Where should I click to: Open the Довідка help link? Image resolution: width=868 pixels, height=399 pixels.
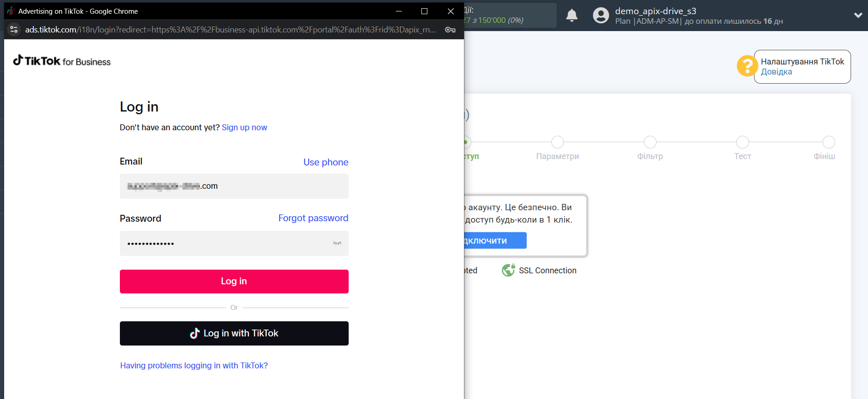(776, 72)
